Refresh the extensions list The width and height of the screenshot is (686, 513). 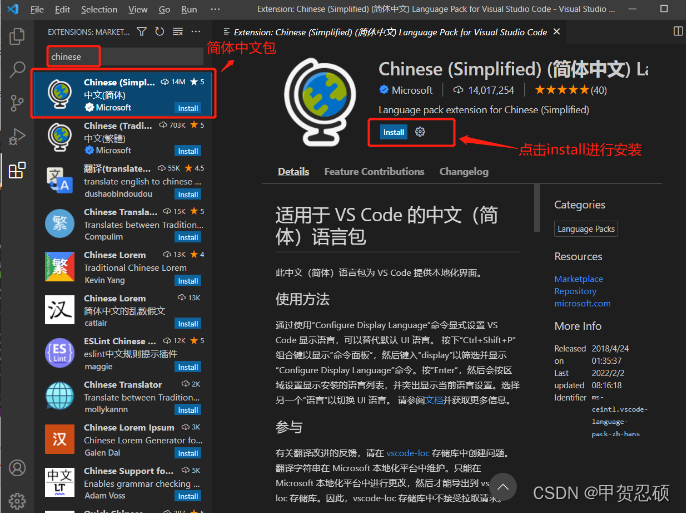(x=160, y=31)
